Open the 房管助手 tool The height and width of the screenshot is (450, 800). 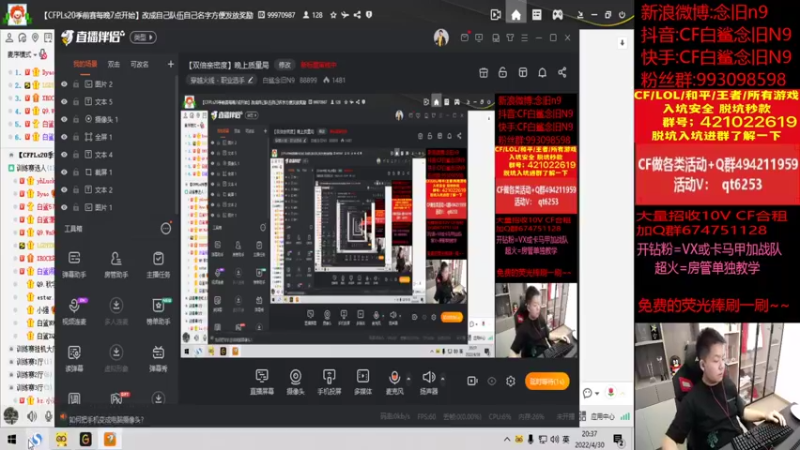tap(116, 264)
